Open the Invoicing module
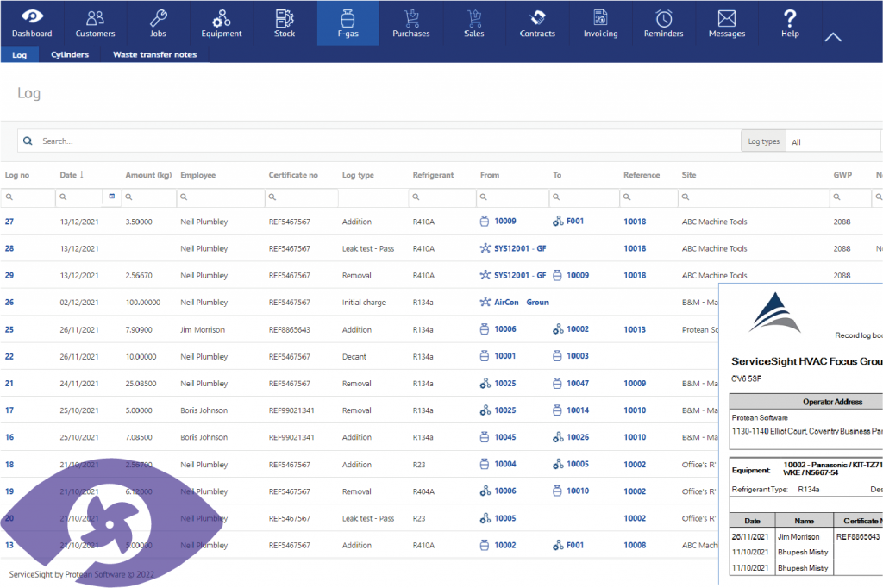Screen dimensions: 883x588 pyautogui.click(x=600, y=23)
